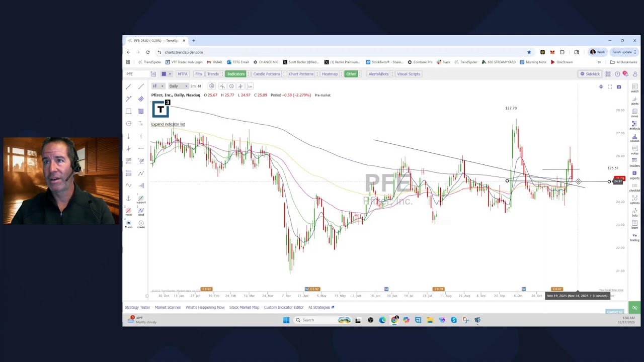Open the notes sidebar panel
Screen dimensions: 644x362
point(634,150)
